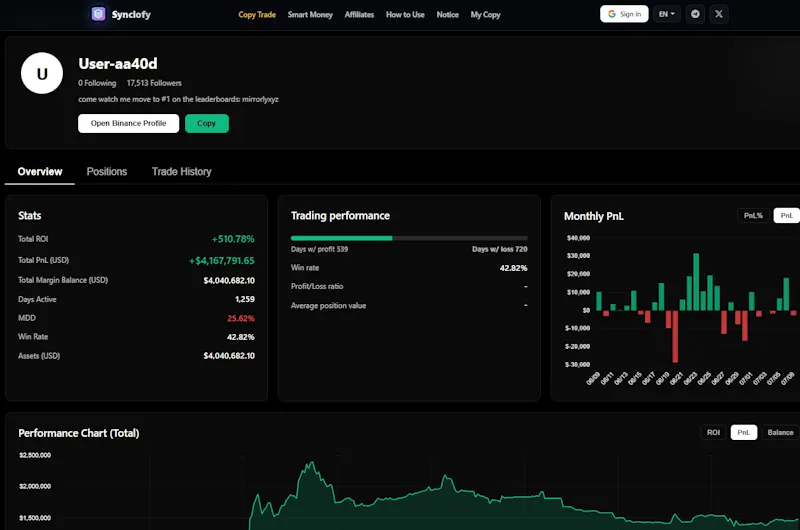Click the Total Margin Balance value

click(x=229, y=281)
